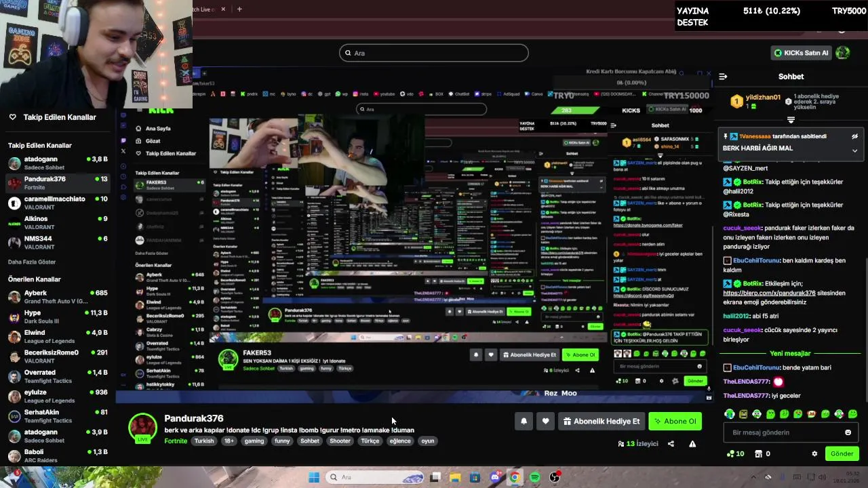Screen dimensions: 868x488
Task: Click the Takip Edilen Kanallar heart heading
Action: 52,117
